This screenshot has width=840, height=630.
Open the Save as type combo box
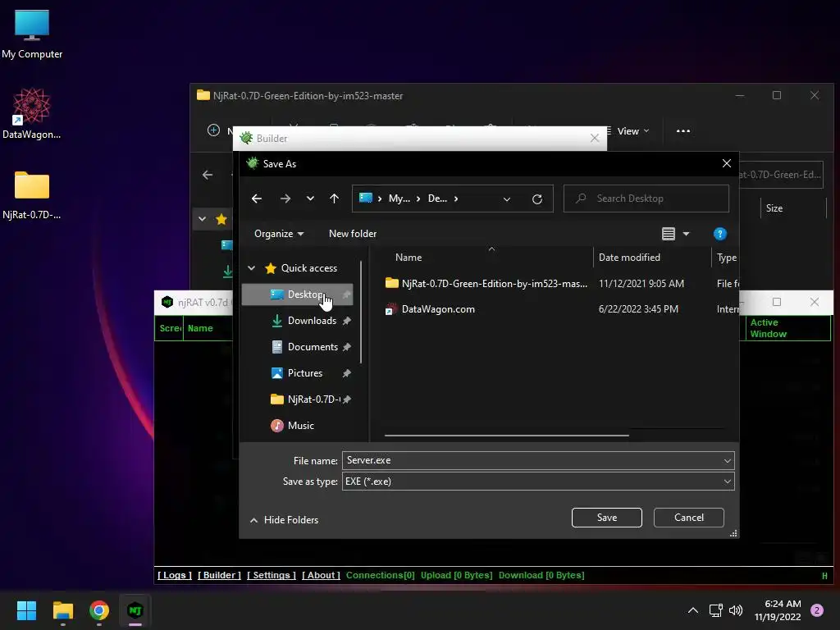pos(538,482)
